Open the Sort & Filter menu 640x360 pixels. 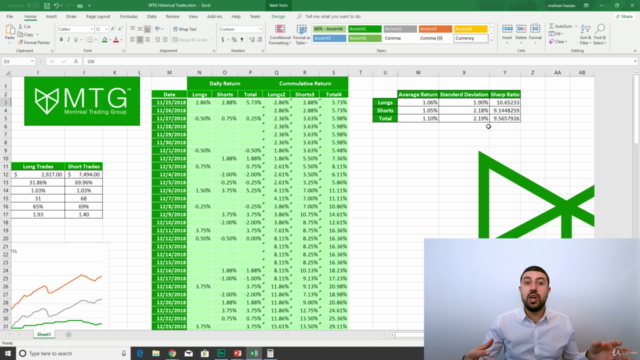tap(585, 34)
